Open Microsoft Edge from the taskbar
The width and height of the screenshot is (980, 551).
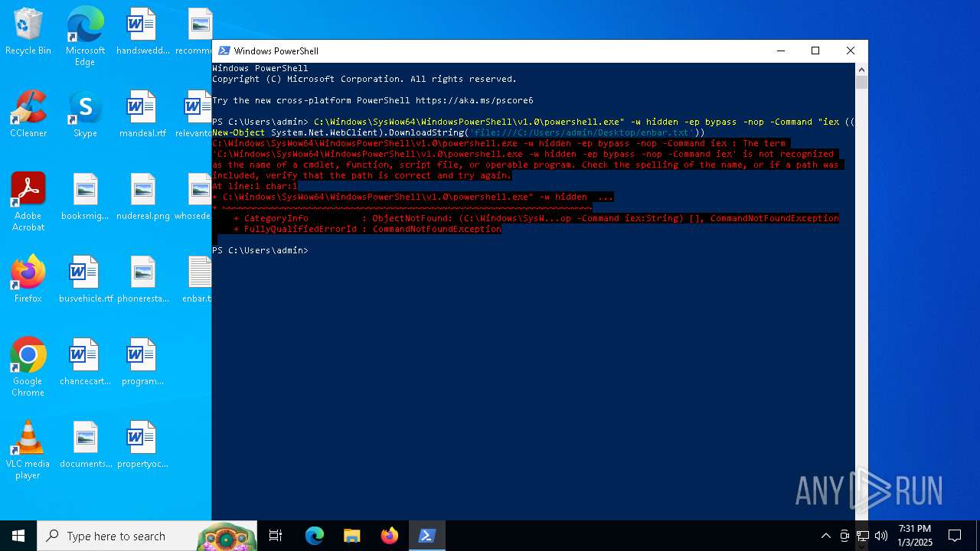click(315, 536)
